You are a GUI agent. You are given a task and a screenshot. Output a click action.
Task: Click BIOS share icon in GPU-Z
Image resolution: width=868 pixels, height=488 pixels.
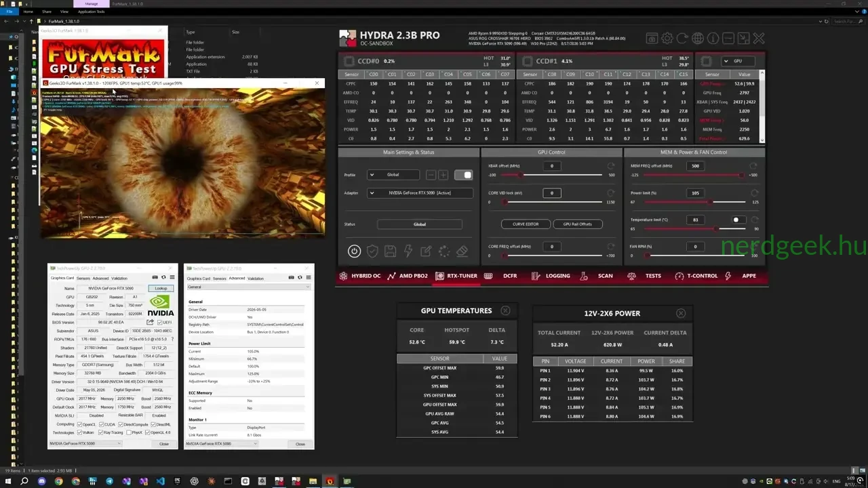[150, 322]
